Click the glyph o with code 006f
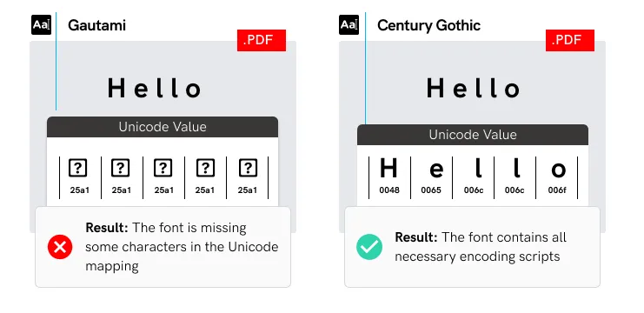Screen dimensions: 644x313 [558, 170]
